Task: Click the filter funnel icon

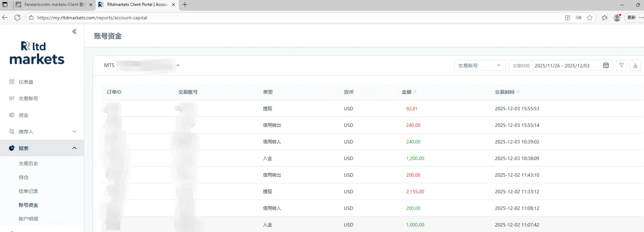Action: [x=622, y=65]
